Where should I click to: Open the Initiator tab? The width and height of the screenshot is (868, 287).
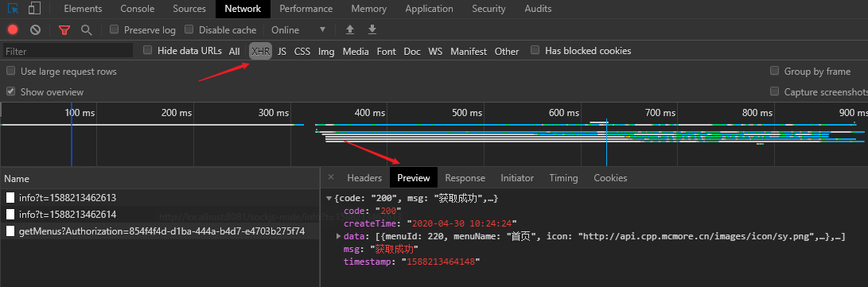pyautogui.click(x=517, y=177)
